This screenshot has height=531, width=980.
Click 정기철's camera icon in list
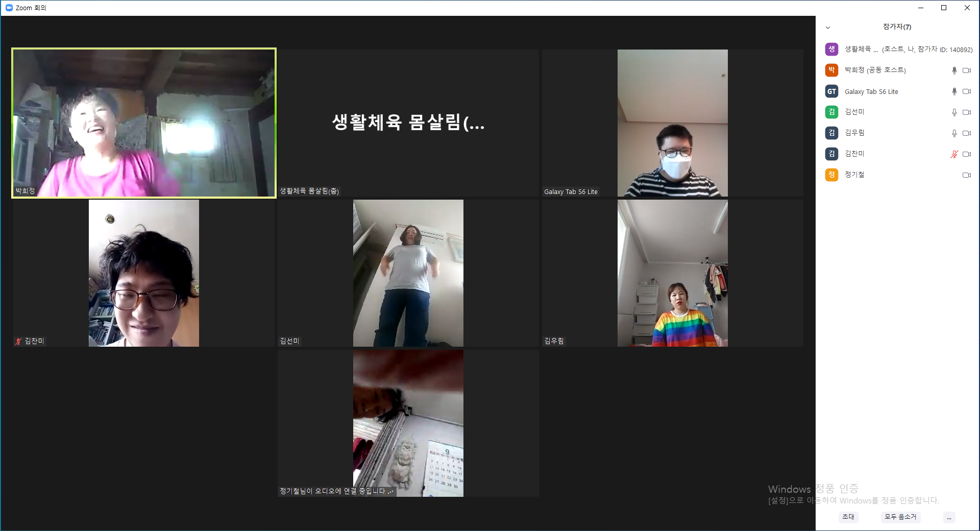tap(967, 175)
